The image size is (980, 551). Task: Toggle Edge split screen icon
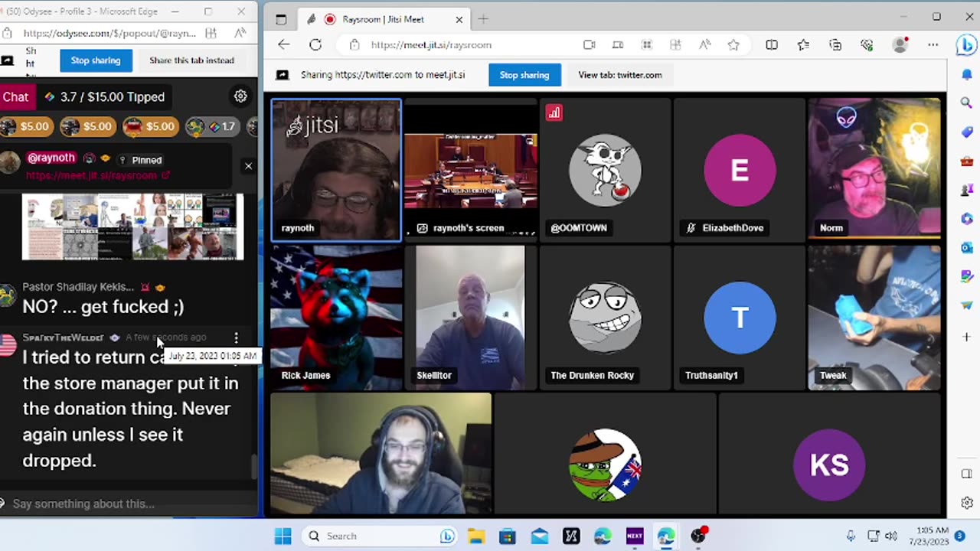coord(772,44)
